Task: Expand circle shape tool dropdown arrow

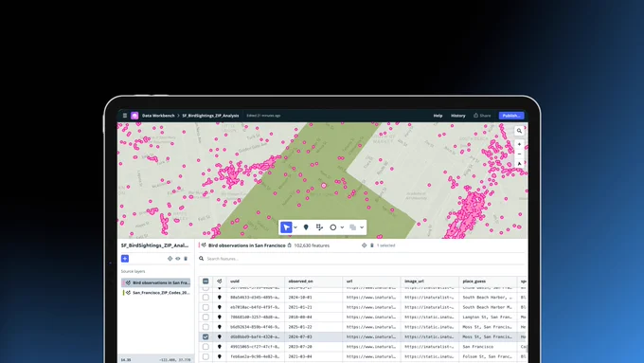Action: pos(342,227)
